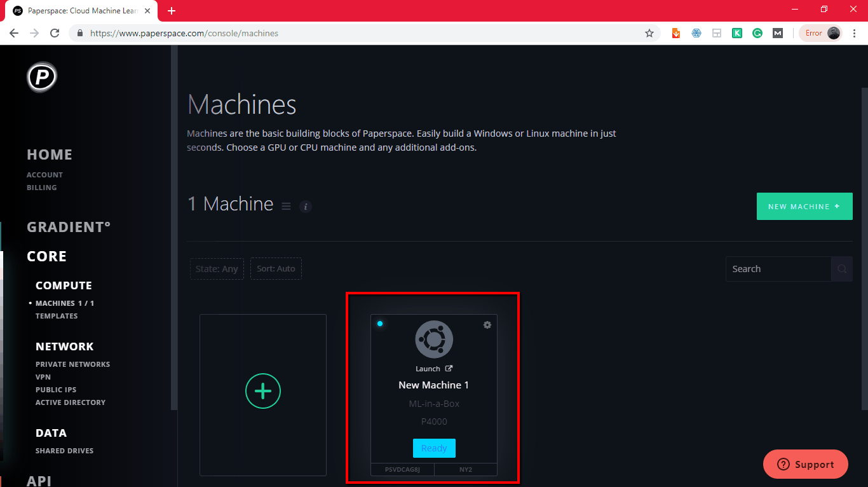Click the ML-in-a-Box label
The height and width of the screenshot is (487, 868).
point(434,404)
